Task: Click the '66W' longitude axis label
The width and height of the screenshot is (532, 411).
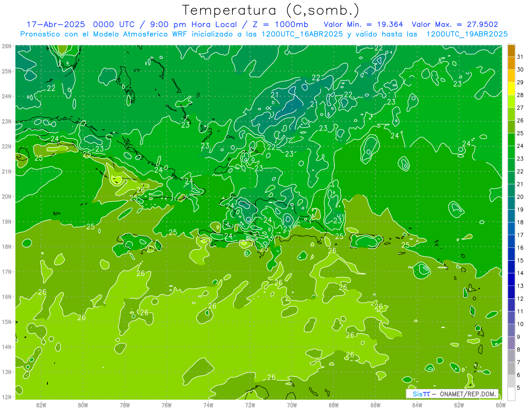Action: coord(376,405)
